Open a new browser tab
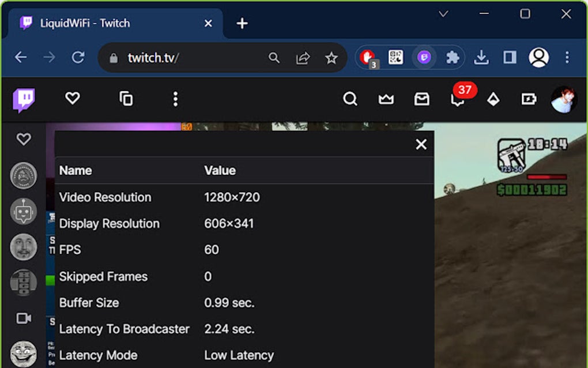Image resolution: width=588 pixels, height=368 pixels. 242,23
